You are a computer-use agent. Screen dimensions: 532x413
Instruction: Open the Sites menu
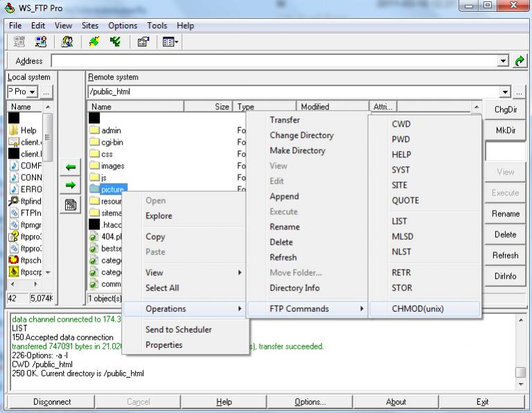click(x=90, y=26)
